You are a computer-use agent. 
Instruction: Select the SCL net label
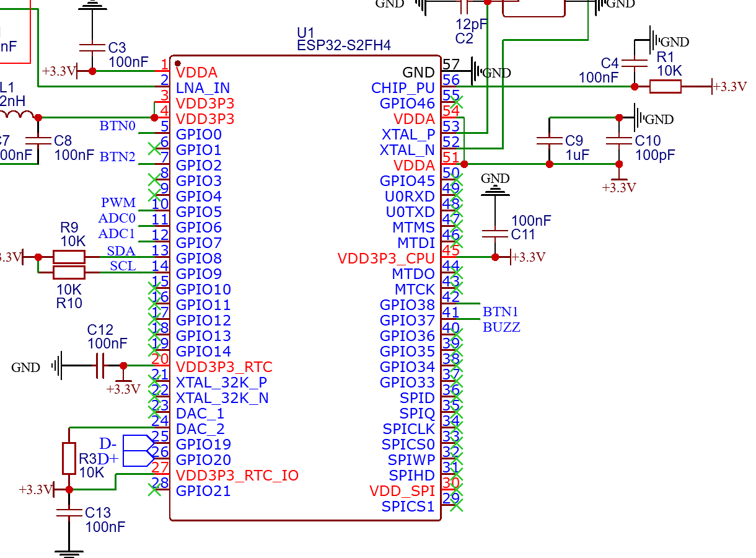(x=123, y=266)
